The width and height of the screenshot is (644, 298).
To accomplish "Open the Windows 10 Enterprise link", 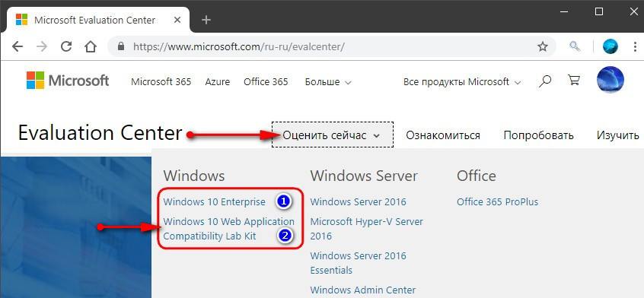I will pos(215,201).
